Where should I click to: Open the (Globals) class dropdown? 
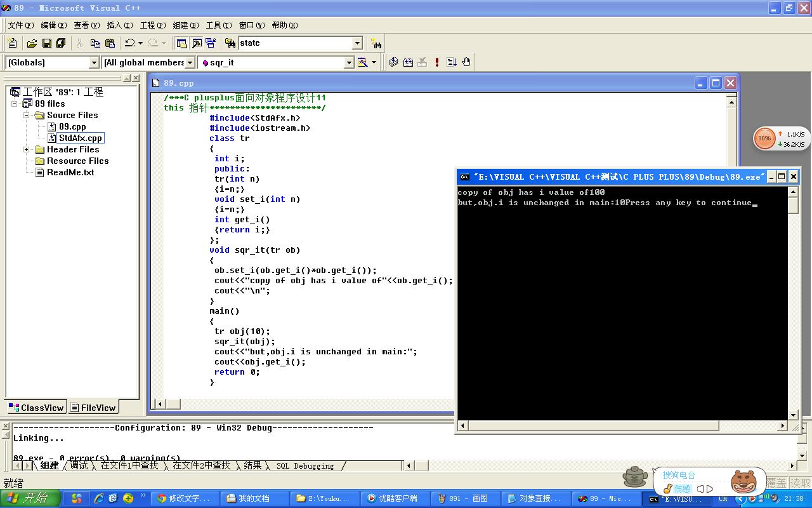pyautogui.click(x=94, y=62)
